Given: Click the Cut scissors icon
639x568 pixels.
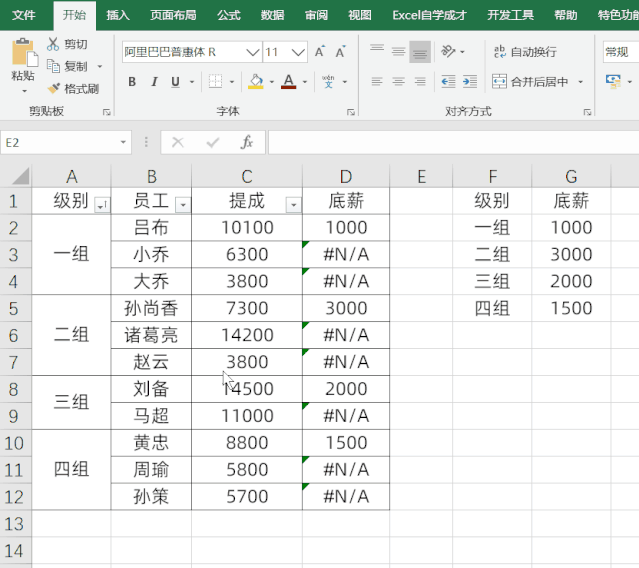Looking at the screenshot, I should pyautogui.click(x=53, y=44).
